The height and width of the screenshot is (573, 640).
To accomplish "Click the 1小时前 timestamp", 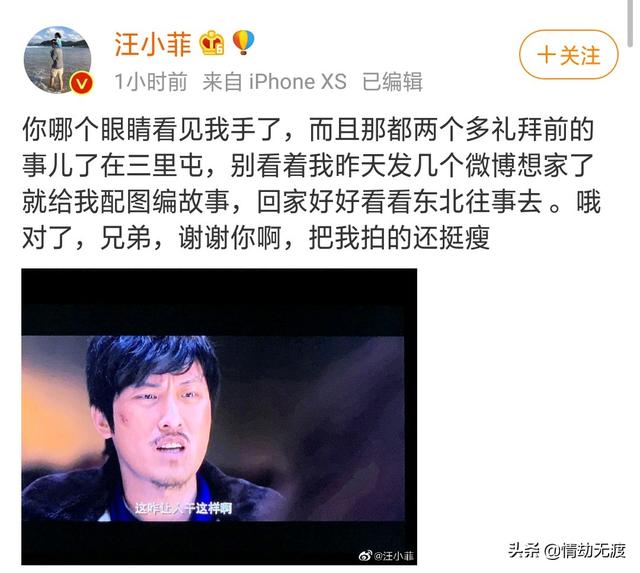I will [x=151, y=82].
